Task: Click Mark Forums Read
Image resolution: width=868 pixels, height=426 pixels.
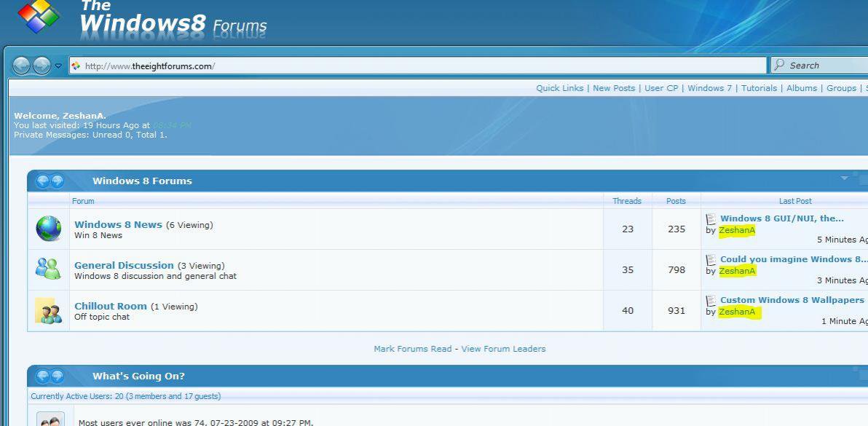Action: point(413,349)
